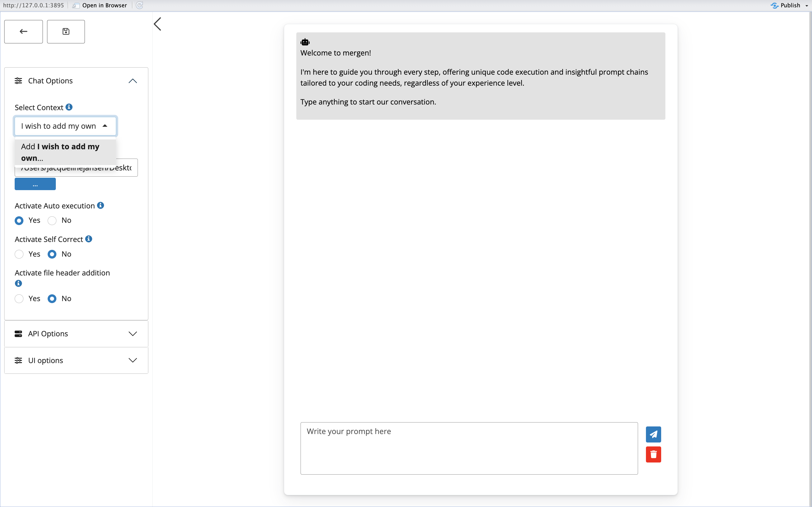812x507 pixels.
Task: Click the Select Context info icon
Action: coord(69,107)
